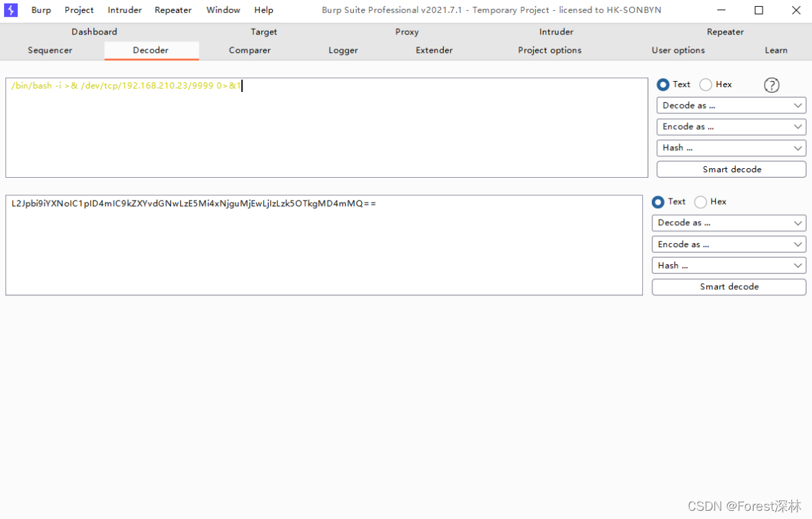
Task: Click Smart decode for the Base64 output panel
Action: [x=729, y=287]
